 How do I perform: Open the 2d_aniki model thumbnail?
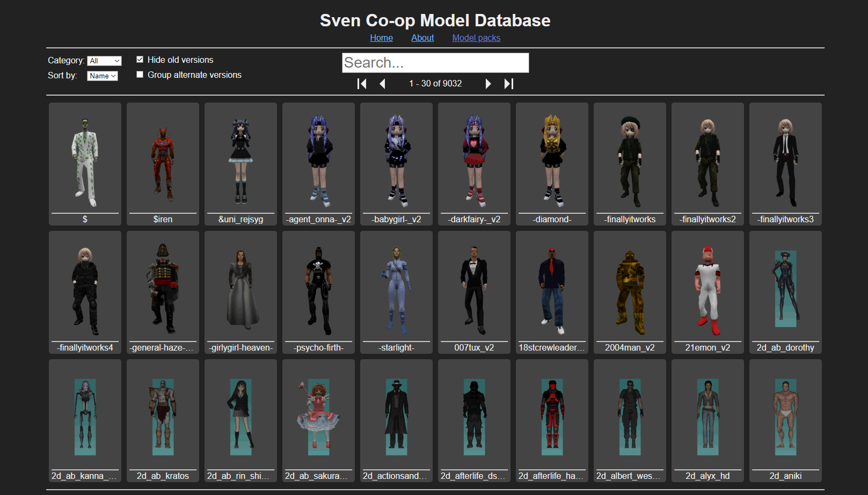coord(785,421)
